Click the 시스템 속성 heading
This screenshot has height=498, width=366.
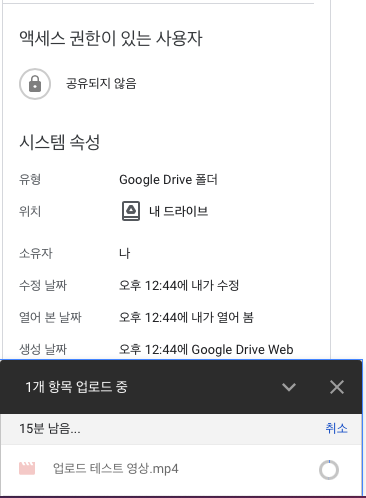[x=60, y=142]
